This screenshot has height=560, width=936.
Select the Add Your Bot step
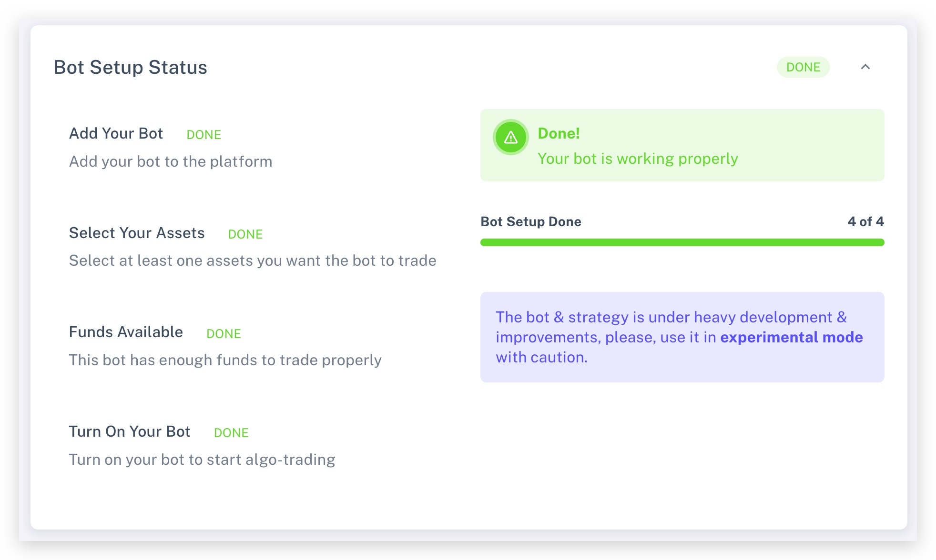click(x=116, y=133)
